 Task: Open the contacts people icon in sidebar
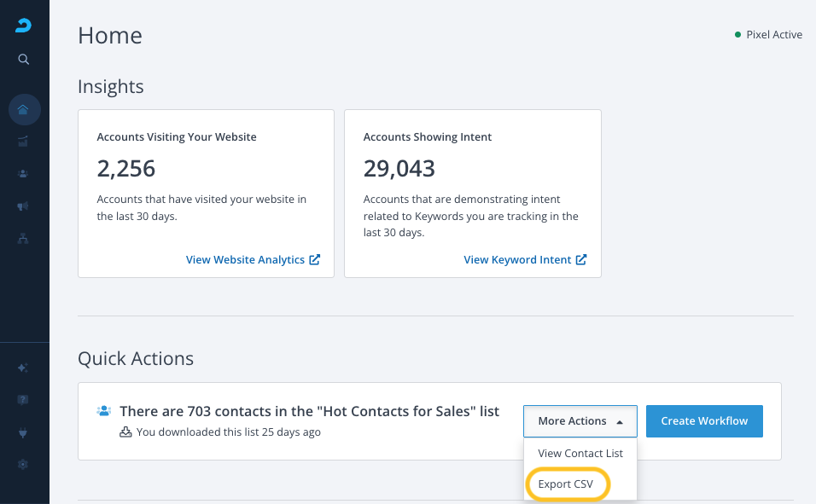tap(24, 173)
